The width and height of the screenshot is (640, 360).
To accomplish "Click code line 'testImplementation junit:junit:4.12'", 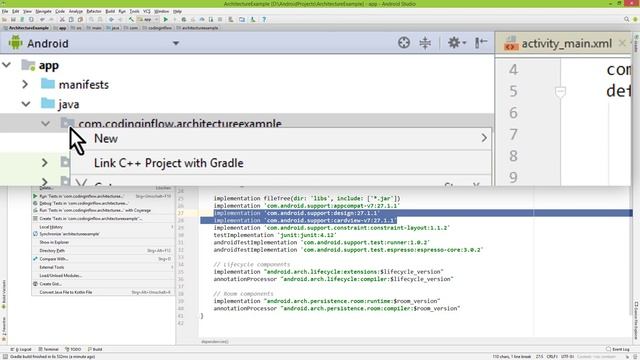I will tap(275, 235).
